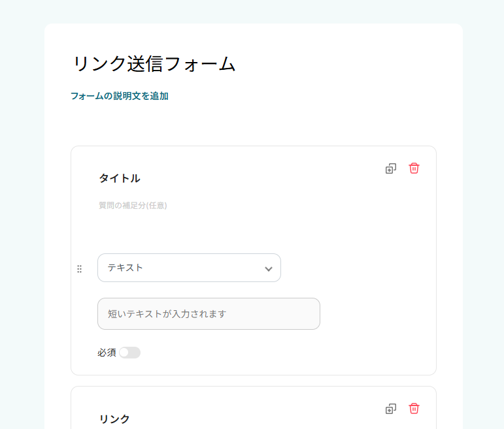This screenshot has width=504, height=429.
Task: Delete the リンク question with trash icon
Action: (414, 409)
